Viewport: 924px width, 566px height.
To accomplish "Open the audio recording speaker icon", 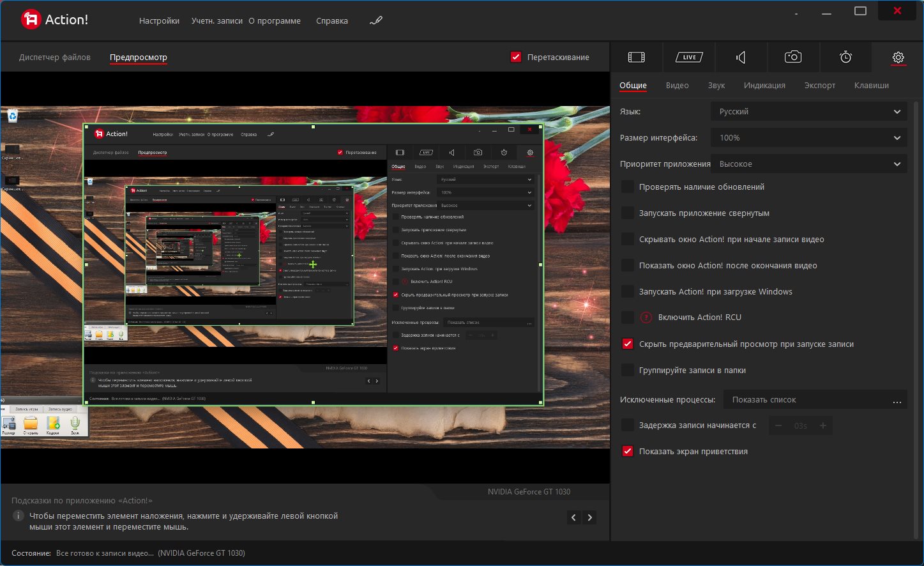I will pos(741,57).
